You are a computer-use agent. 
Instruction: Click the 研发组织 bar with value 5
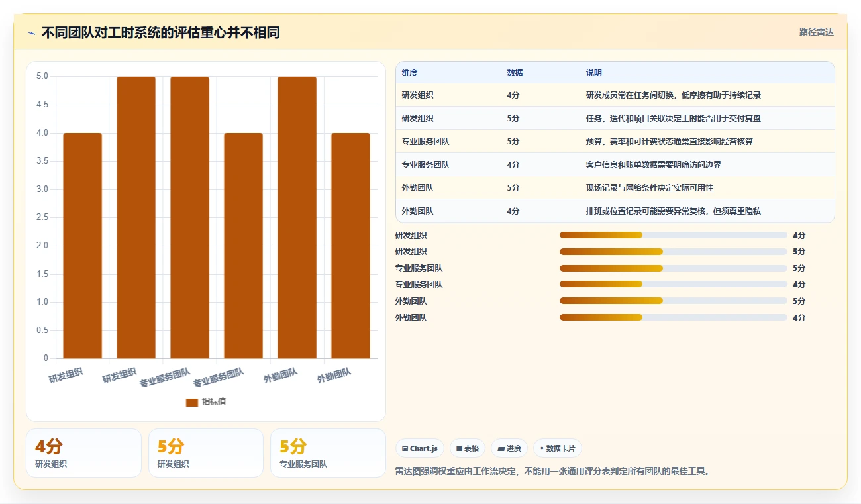[136, 218]
